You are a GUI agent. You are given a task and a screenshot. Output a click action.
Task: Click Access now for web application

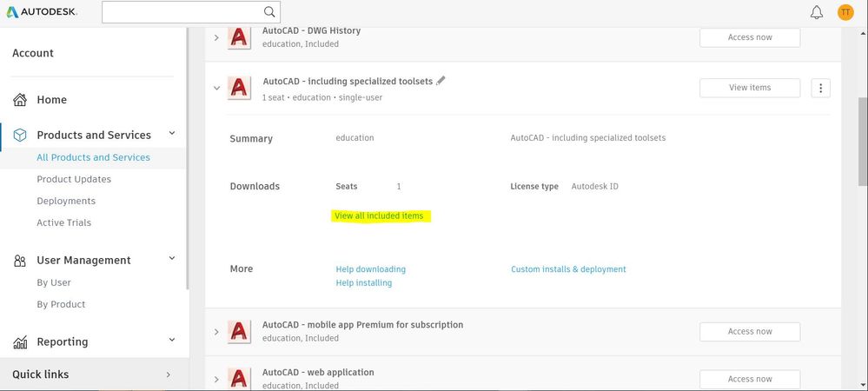(750, 379)
